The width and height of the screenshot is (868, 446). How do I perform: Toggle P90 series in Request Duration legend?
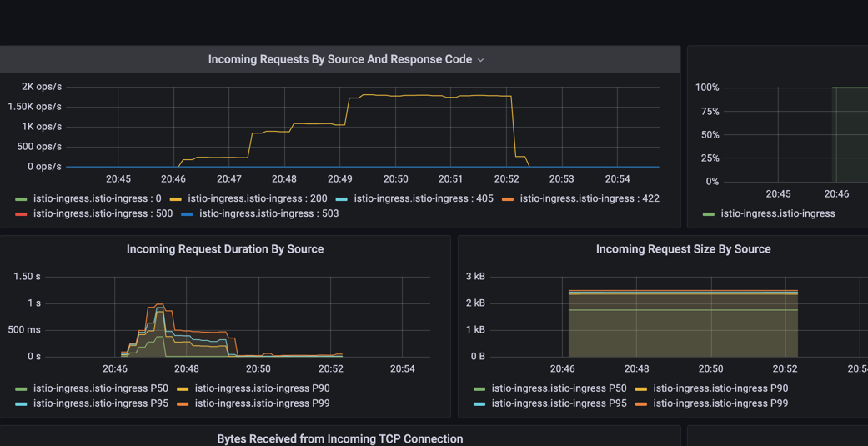pyautogui.click(x=263, y=388)
